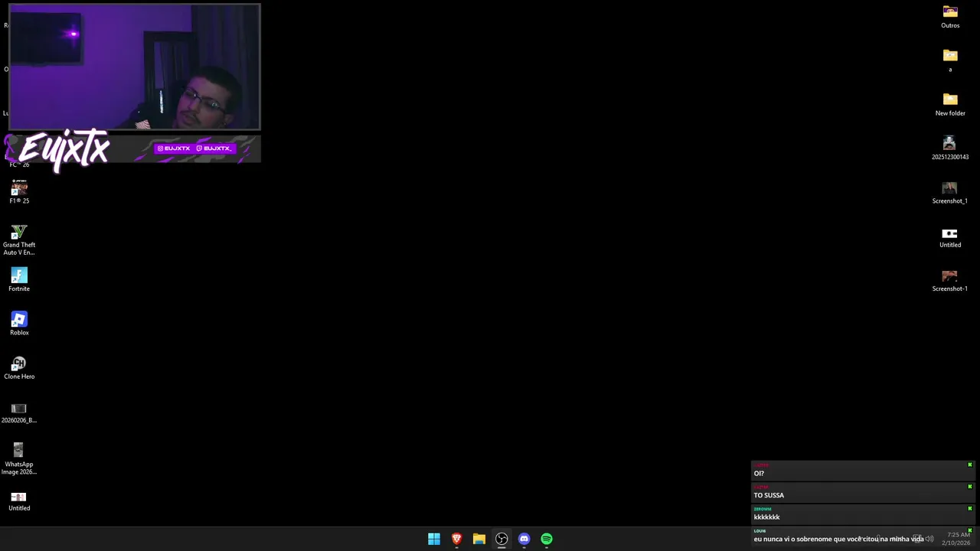Screen dimensions: 980x551
Task: Open Discord from the taskbar
Action: (x=524, y=539)
